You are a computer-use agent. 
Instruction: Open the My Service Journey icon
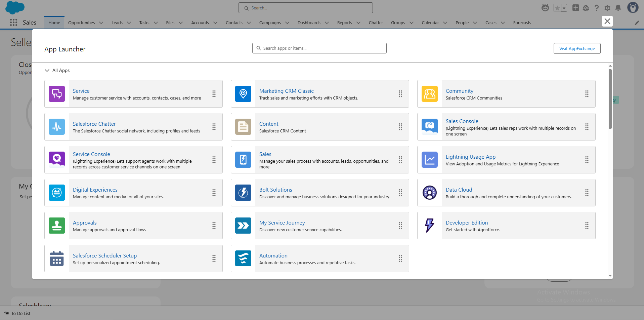pyautogui.click(x=243, y=226)
